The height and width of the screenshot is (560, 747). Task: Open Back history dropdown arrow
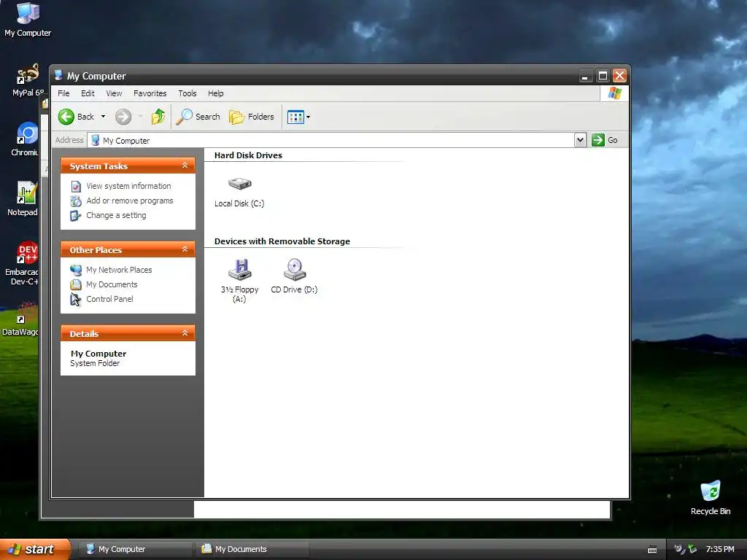(103, 117)
